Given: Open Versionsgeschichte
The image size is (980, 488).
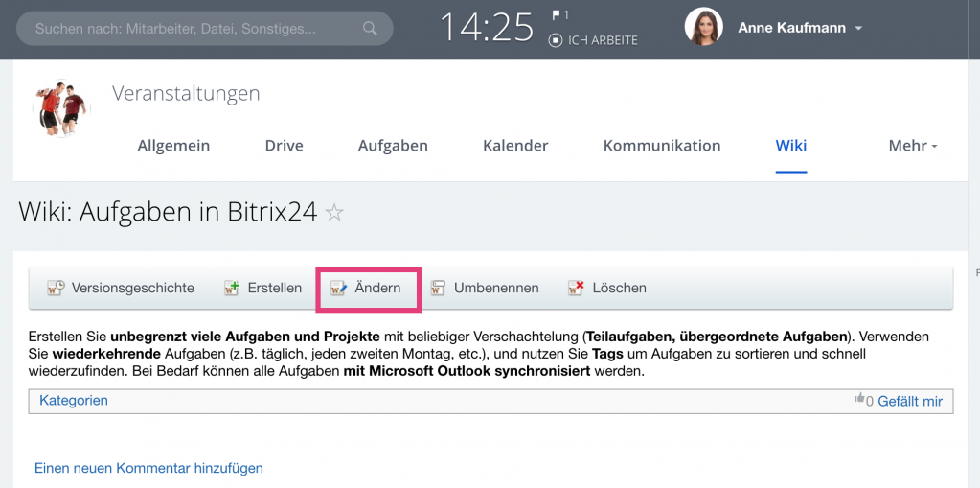Looking at the screenshot, I should pos(132,288).
